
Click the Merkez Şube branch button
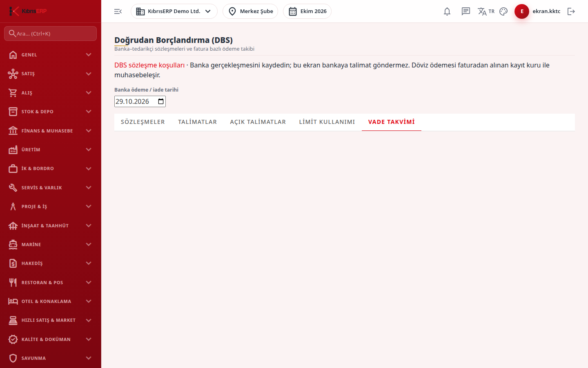[250, 11]
